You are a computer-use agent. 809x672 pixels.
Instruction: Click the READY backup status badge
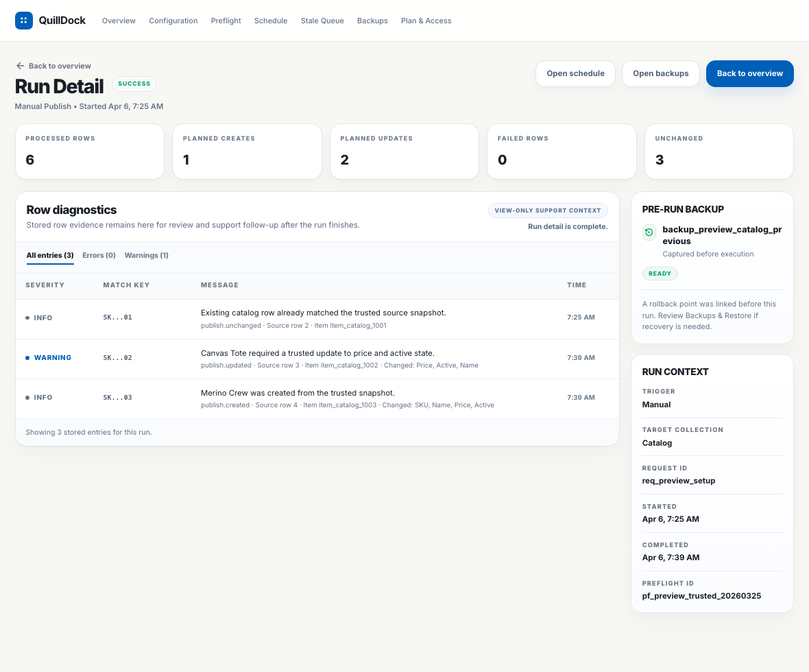pos(660,274)
